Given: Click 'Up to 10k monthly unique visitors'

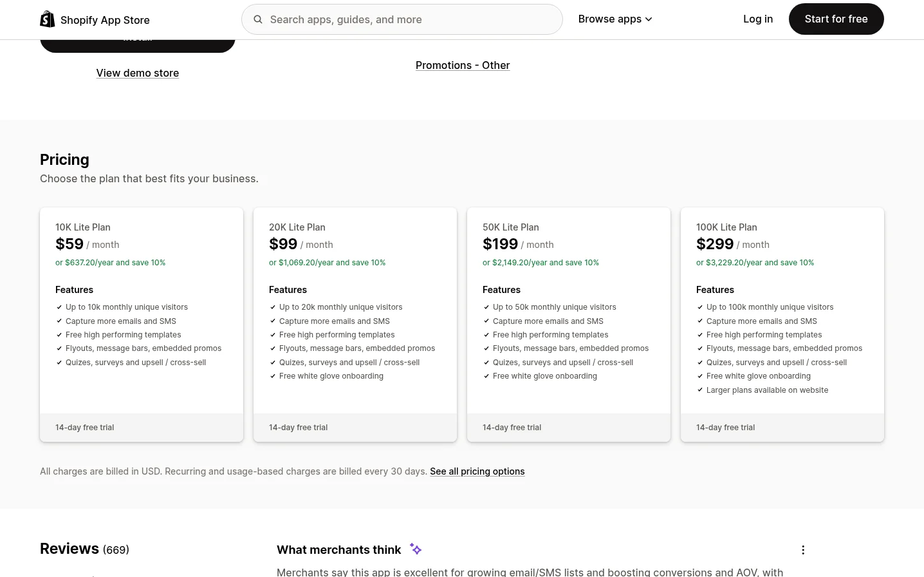Looking at the screenshot, I should 127,307.
